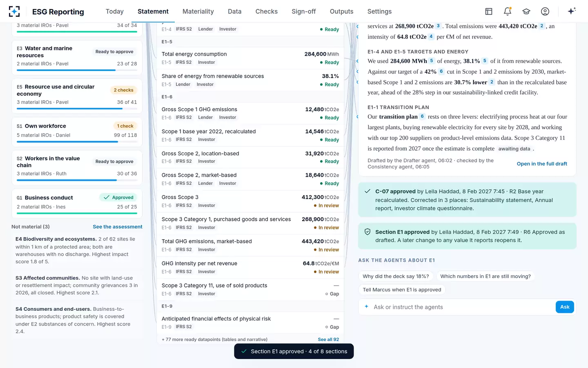This screenshot has width=588, height=368.
Task: Go to the Sign-off tab
Action: [x=304, y=11]
